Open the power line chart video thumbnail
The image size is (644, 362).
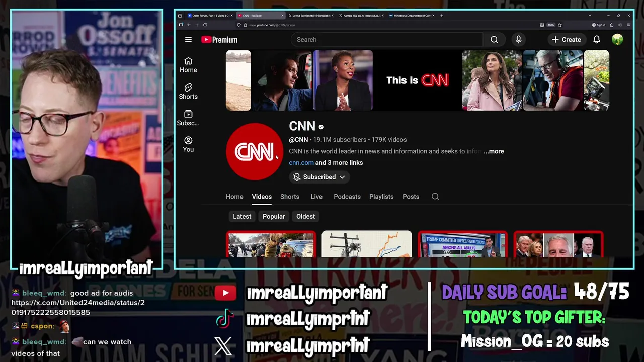pos(367,244)
